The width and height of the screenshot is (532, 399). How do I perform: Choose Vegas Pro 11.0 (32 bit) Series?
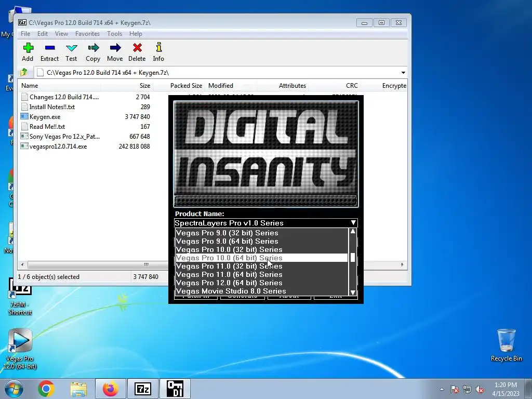pos(261,266)
